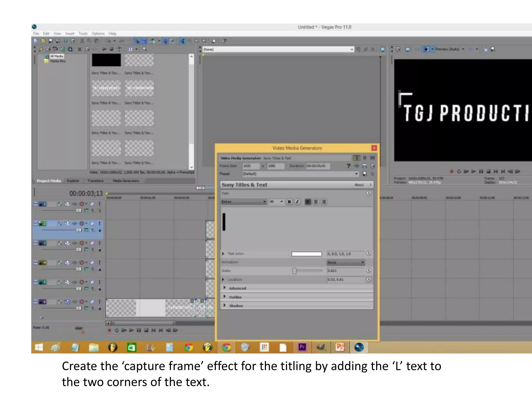Toggle Italic in the Titles & Text editor
Screen dimensions: 532x399
click(297, 202)
